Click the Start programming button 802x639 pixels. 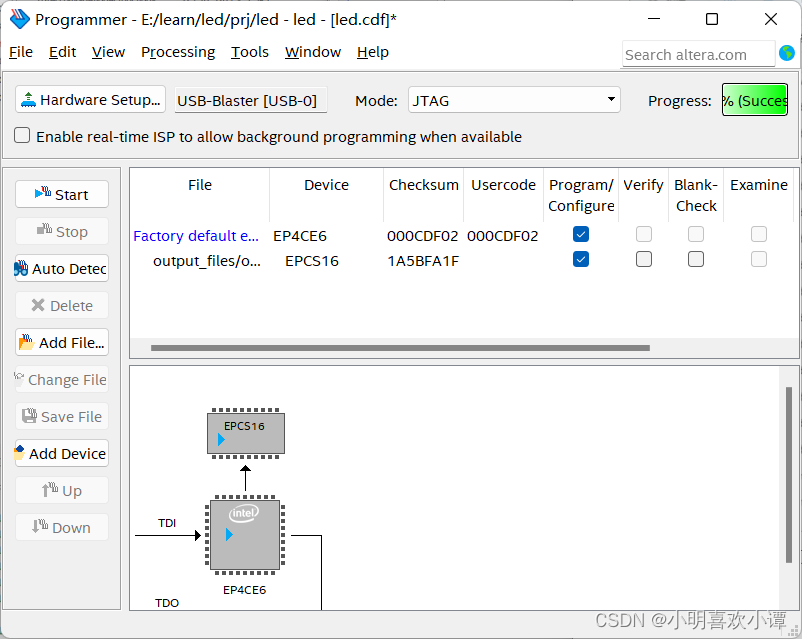click(62, 194)
